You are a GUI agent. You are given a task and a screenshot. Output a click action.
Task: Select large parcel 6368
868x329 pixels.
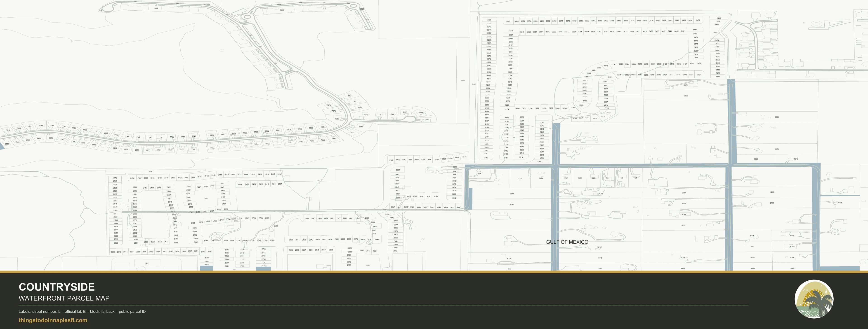685,96
